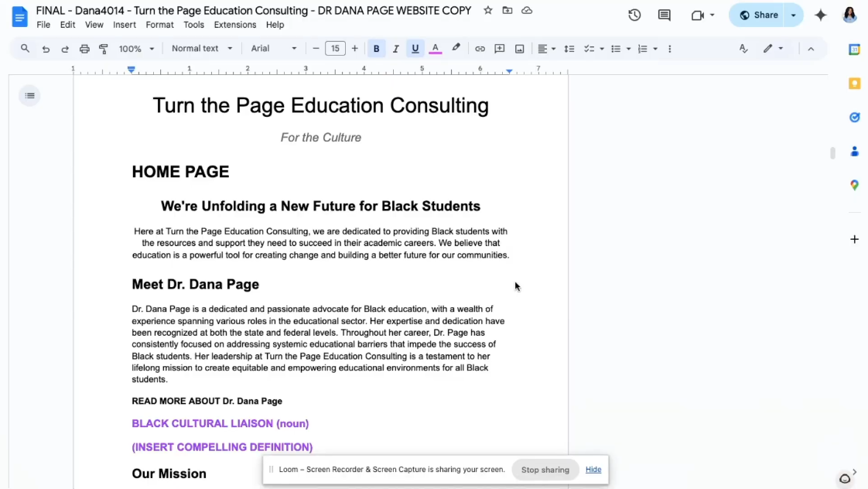This screenshot has width=868, height=489.
Task: Open Normal text style dropdown
Action: [x=201, y=49]
